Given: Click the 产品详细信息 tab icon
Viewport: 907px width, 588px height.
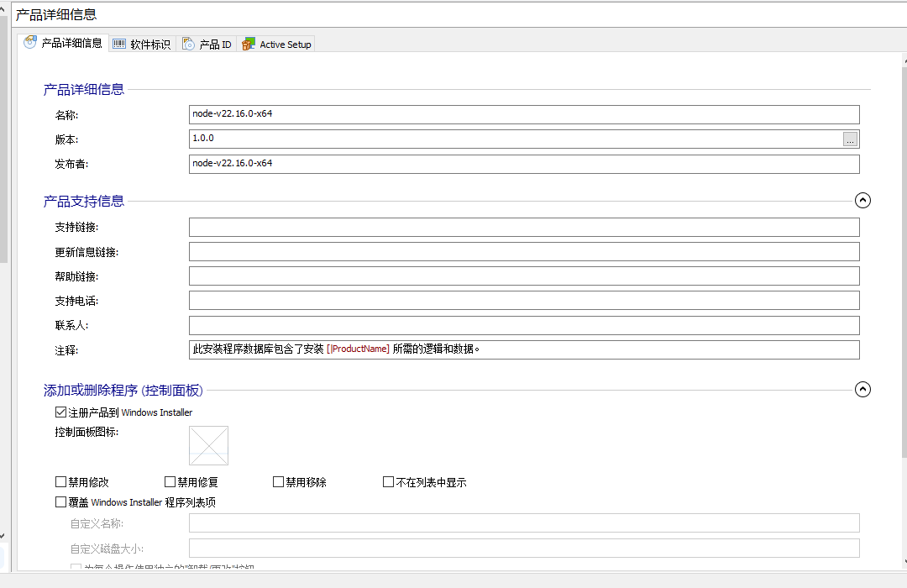Looking at the screenshot, I should point(30,42).
